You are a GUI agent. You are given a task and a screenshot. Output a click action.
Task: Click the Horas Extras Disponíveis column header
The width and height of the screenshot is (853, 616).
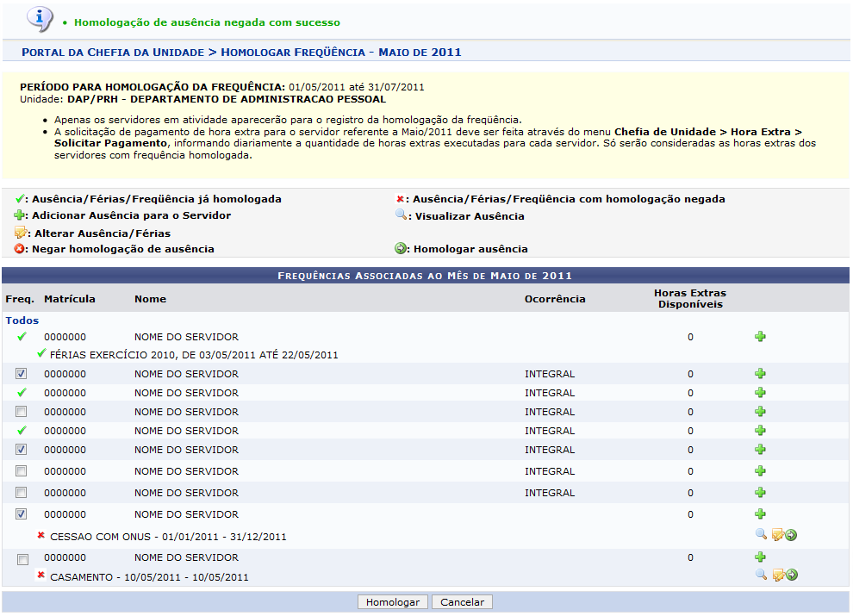(689, 298)
